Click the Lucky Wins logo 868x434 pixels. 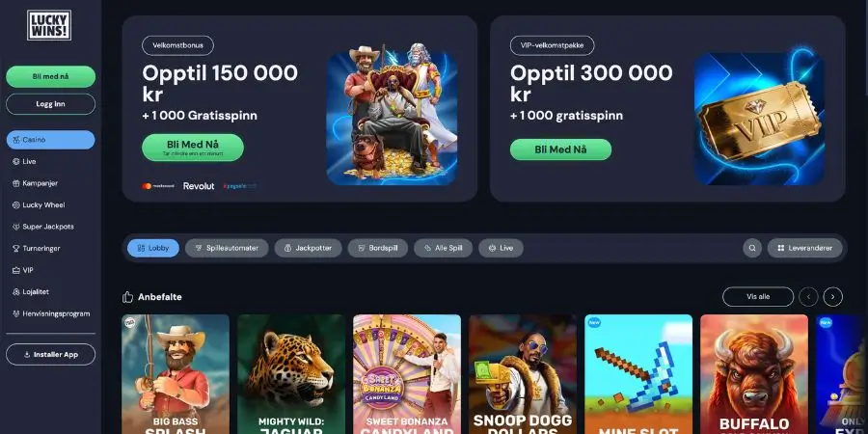[x=49, y=25]
